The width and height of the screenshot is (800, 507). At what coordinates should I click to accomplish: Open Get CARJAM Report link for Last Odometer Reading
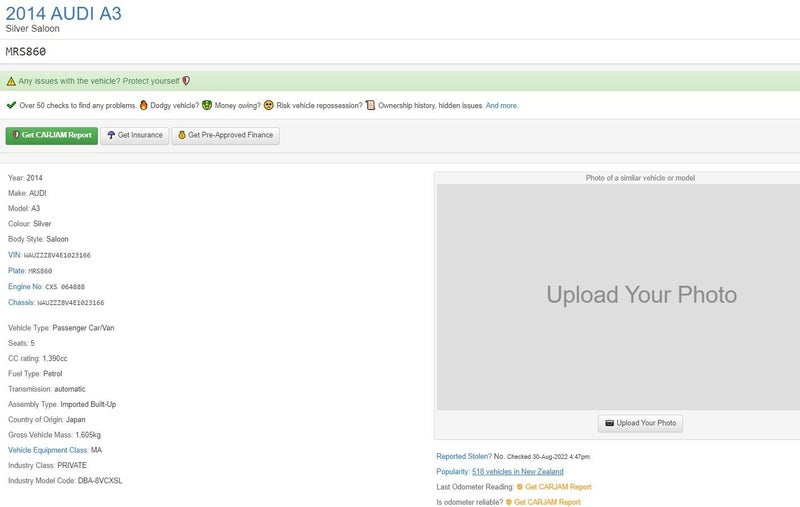tap(558, 487)
